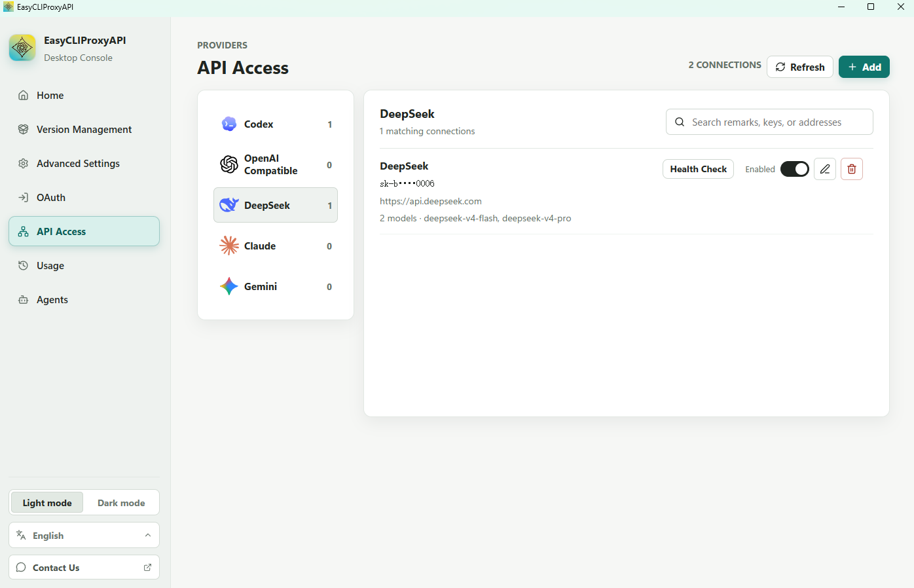Click the Home house icon
The image size is (914, 588).
point(24,96)
